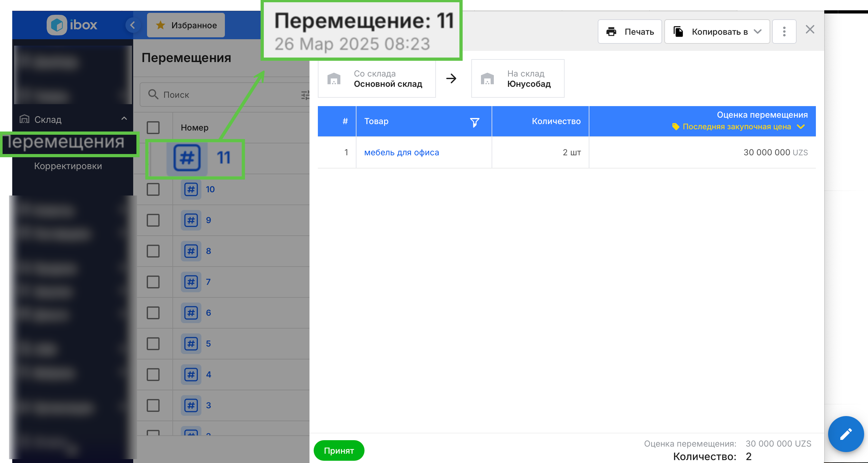Viewport: 868px width, 463px height.
Task: Check the checkbox for transfer 5
Action: (153, 344)
